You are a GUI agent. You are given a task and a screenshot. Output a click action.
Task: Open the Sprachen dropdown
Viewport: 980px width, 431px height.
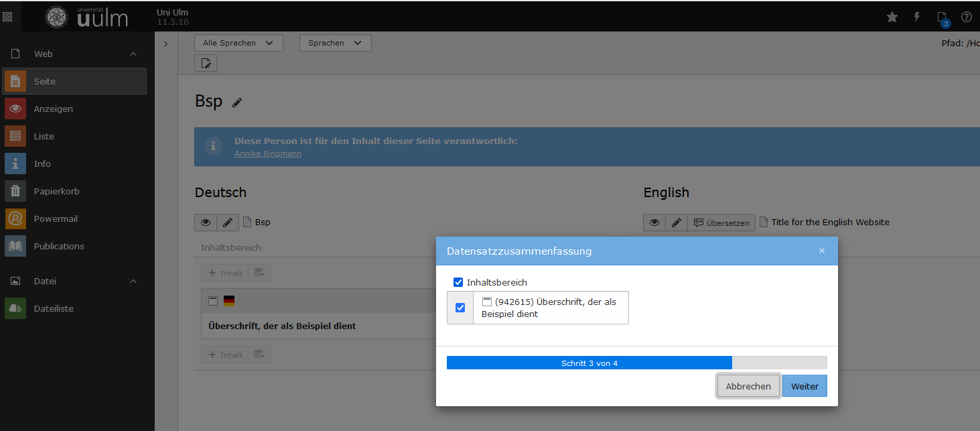335,43
